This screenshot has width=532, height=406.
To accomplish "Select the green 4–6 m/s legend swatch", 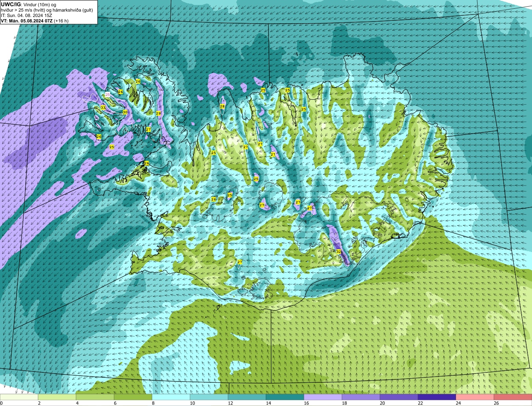I will (95, 397).
